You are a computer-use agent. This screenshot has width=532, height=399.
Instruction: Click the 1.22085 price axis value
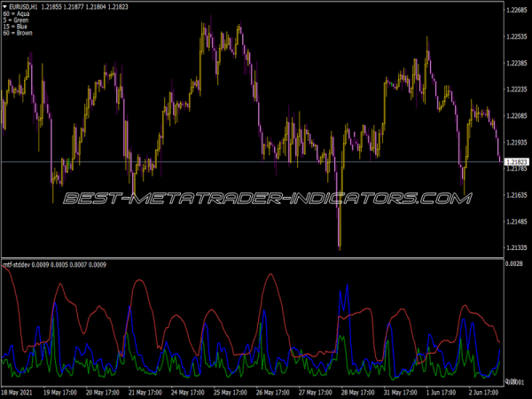(516, 116)
